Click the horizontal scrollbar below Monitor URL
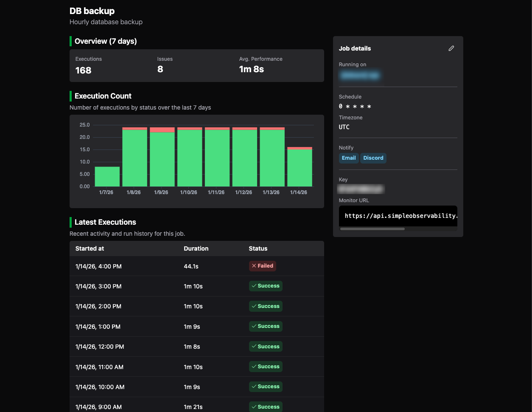The width and height of the screenshot is (532, 412). [372, 229]
